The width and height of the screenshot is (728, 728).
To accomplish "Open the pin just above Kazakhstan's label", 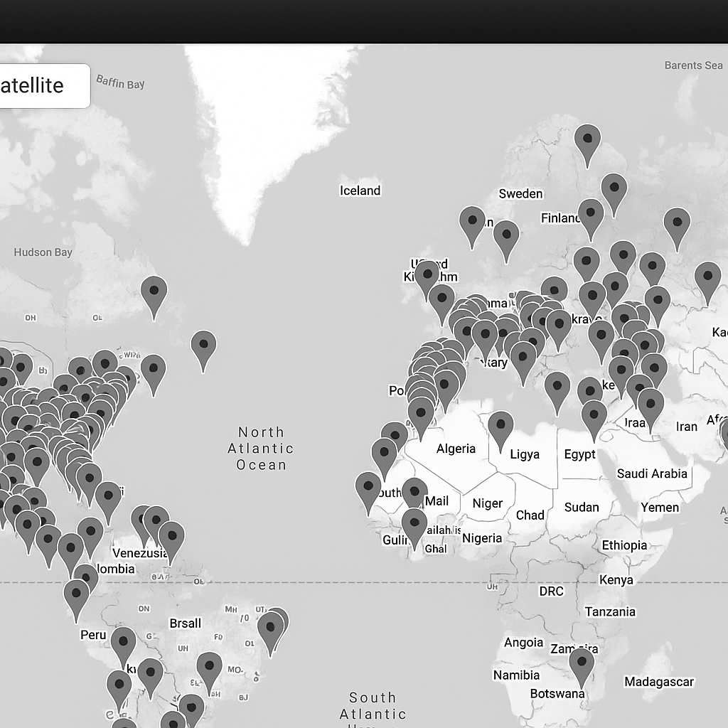I will coord(707,279).
